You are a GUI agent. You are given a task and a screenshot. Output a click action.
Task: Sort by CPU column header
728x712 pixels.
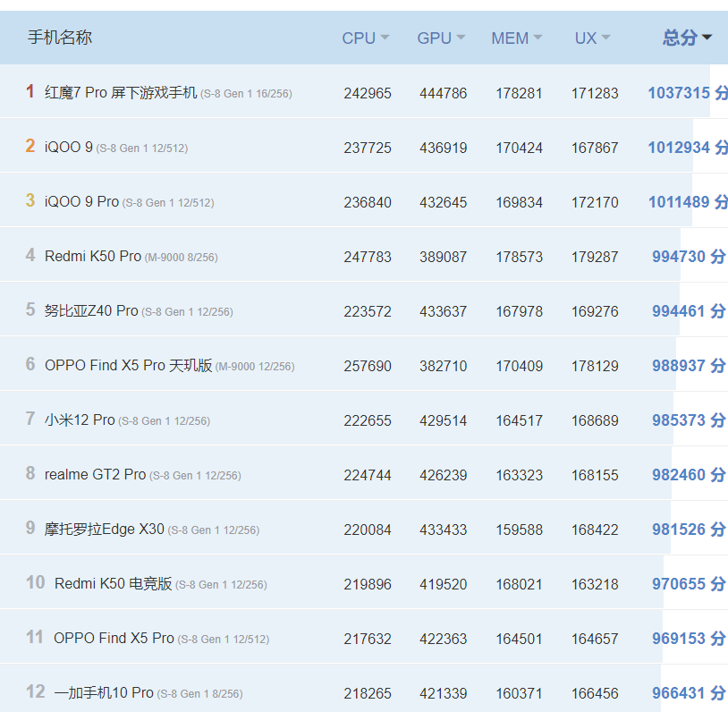[x=366, y=38]
